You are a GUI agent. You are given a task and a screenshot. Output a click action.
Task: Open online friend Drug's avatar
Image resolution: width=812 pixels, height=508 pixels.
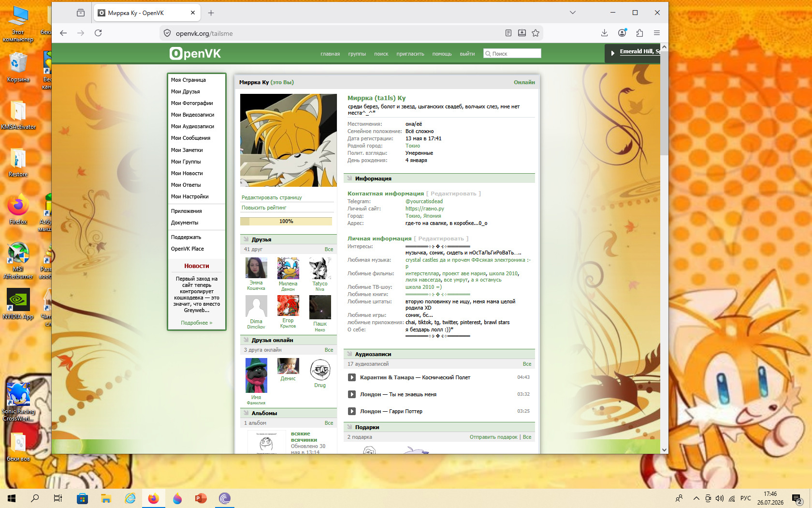[320, 370]
